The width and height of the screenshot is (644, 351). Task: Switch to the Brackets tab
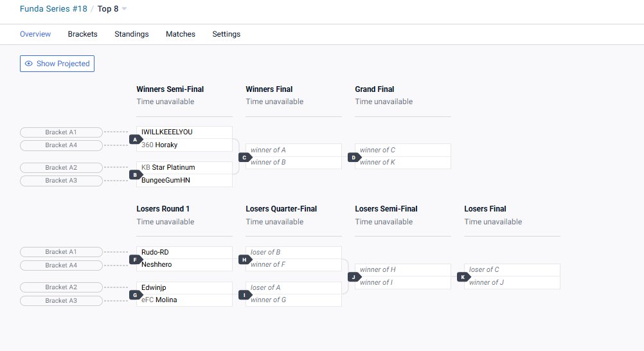click(x=82, y=34)
